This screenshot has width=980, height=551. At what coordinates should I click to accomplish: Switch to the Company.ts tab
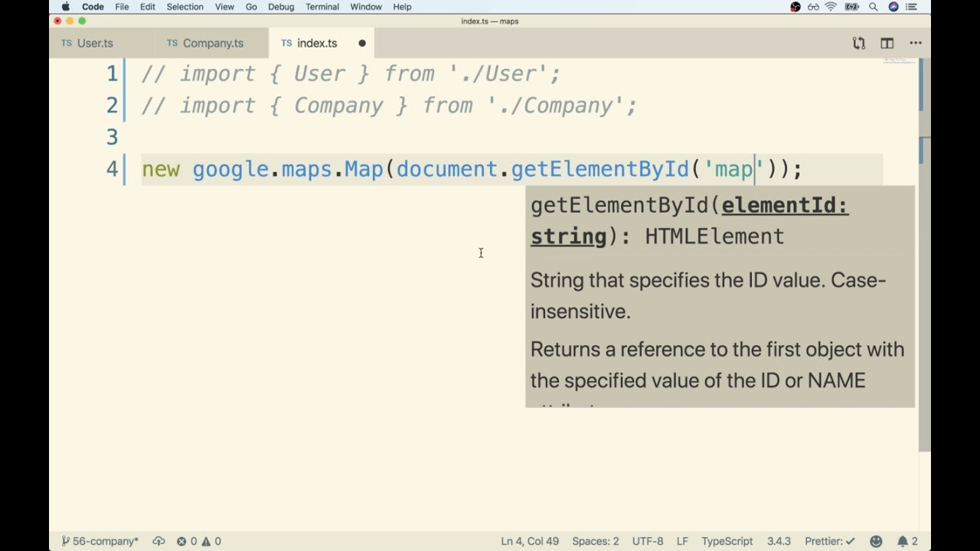coord(212,44)
